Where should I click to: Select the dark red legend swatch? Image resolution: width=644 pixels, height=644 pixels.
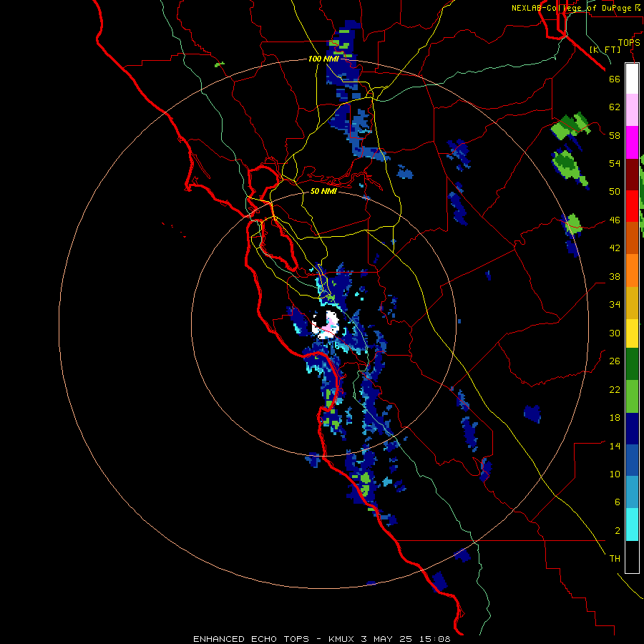(632, 175)
